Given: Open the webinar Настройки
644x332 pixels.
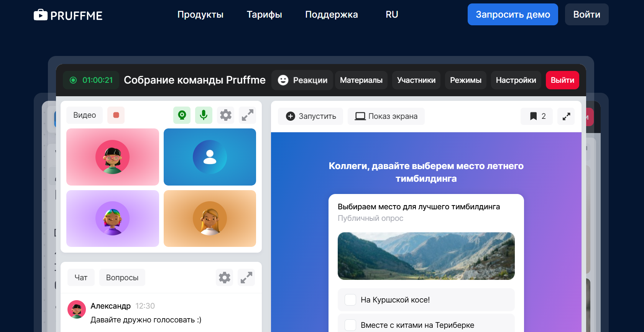Looking at the screenshot, I should pyautogui.click(x=516, y=80).
